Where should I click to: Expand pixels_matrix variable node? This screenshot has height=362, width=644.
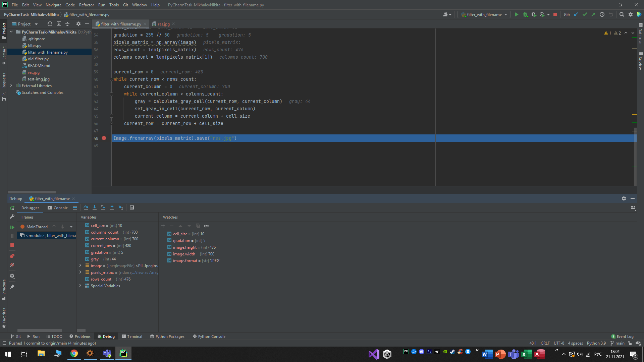click(80, 272)
